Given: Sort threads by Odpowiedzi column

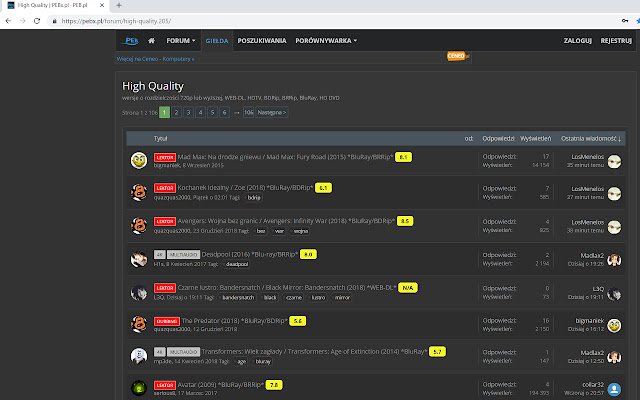Looking at the screenshot, I should pos(498,138).
